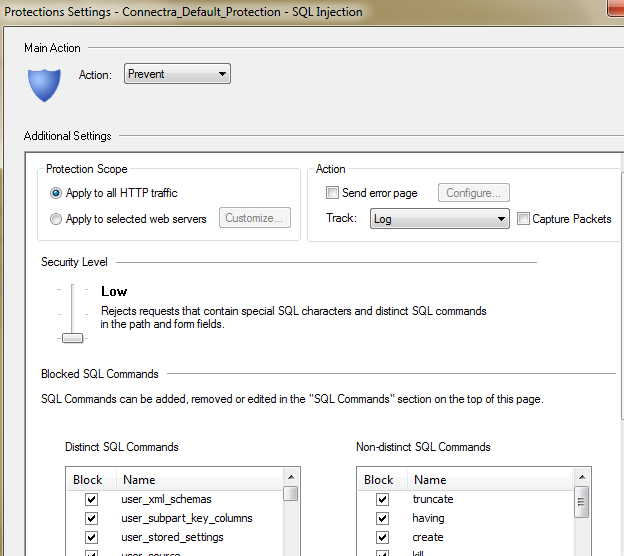Uncheck block for having command

pos(382,518)
